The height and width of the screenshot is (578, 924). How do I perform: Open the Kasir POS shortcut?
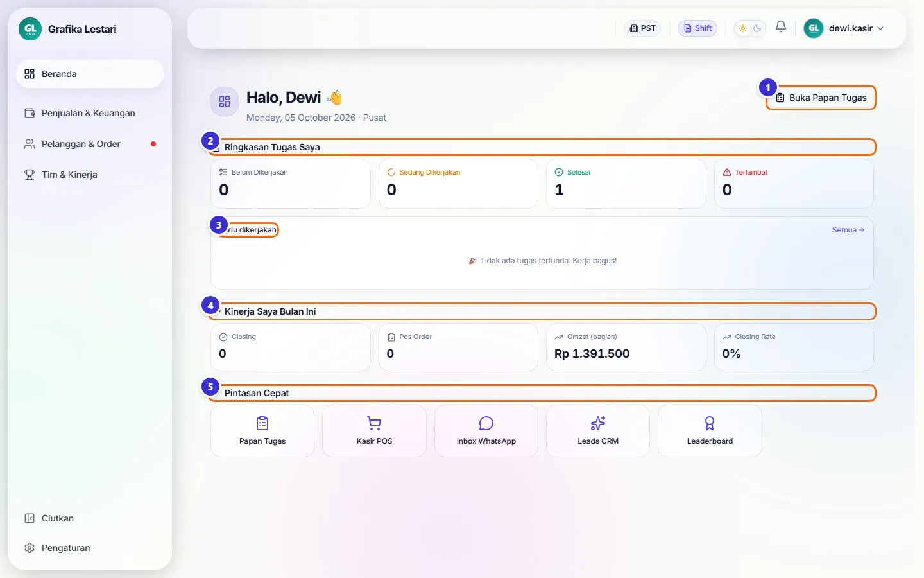click(374, 431)
